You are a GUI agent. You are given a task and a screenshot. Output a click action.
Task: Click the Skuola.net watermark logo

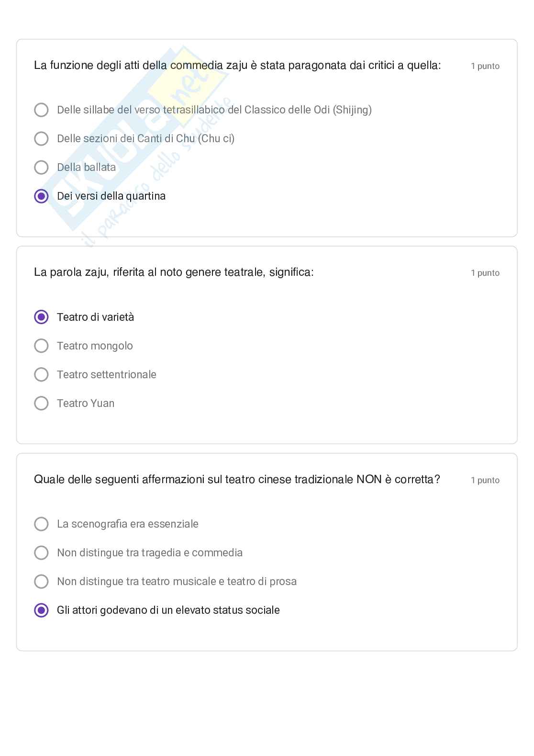tap(139, 139)
